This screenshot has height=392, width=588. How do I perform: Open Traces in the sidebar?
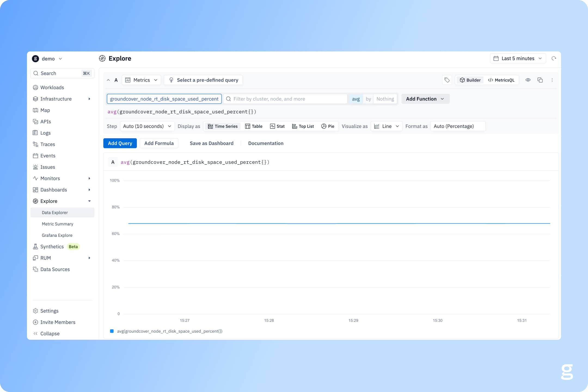coord(47,144)
